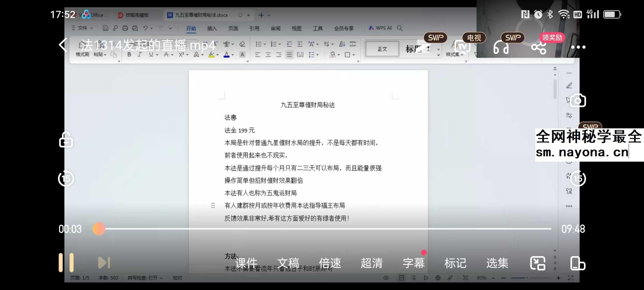The image size is (644, 290).
Task: Go back with the left arrow
Action: click(63, 45)
